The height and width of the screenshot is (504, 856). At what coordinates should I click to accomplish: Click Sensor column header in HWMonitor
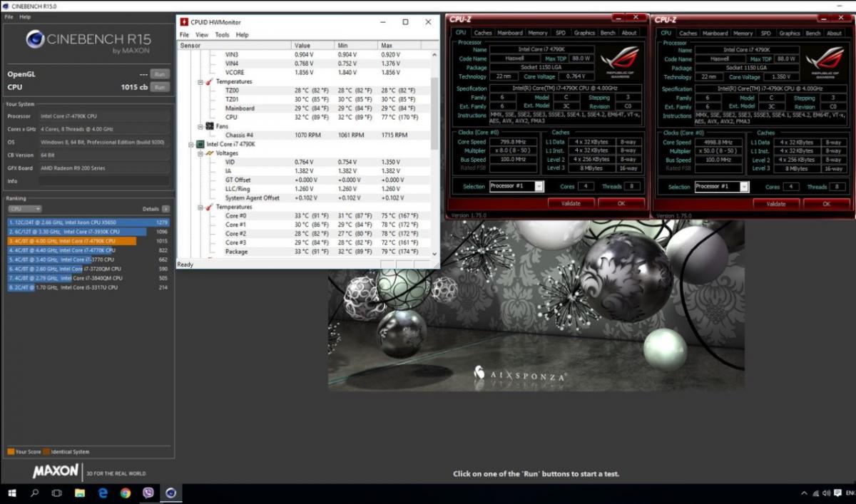pyautogui.click(x=234, y=45)
